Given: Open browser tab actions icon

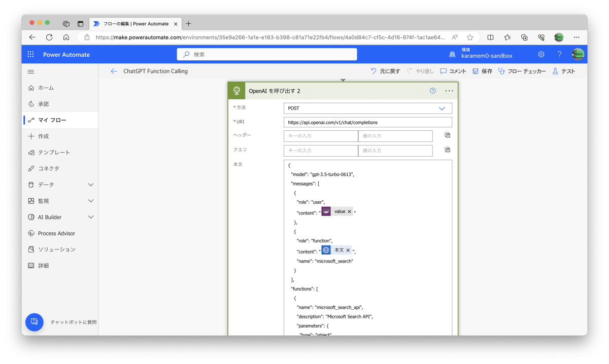Looking at the screenshot, I should [x=80, y=23].
